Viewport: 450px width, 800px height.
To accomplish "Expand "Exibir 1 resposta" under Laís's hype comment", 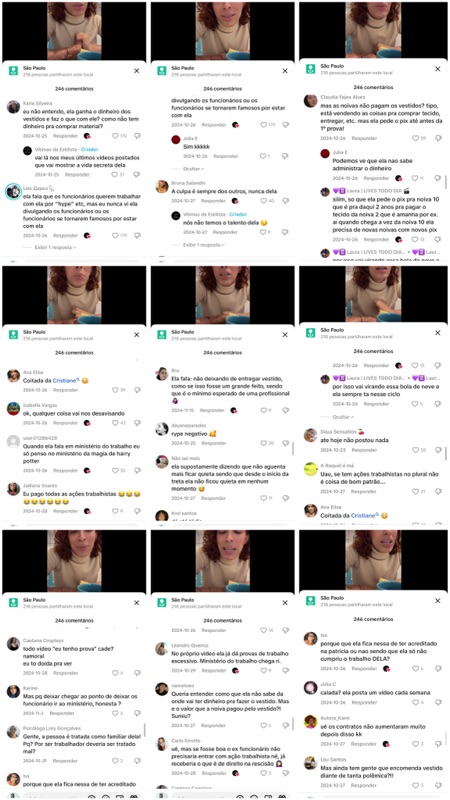I will tap(56, 247).
